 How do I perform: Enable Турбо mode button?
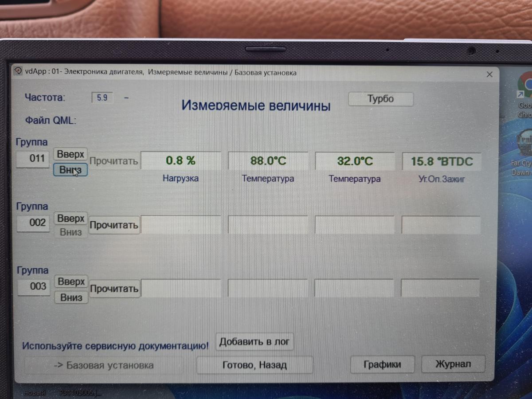[x=380, y=99]
